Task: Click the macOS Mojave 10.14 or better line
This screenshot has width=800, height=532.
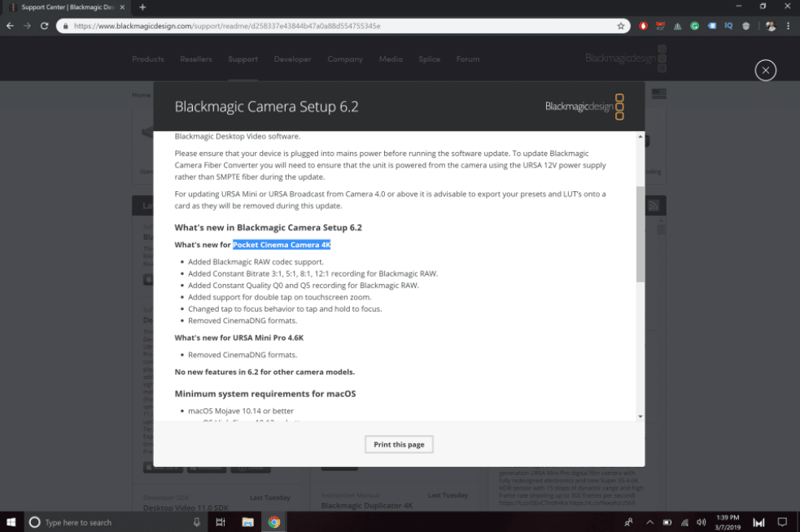Action: coord(241,411)
